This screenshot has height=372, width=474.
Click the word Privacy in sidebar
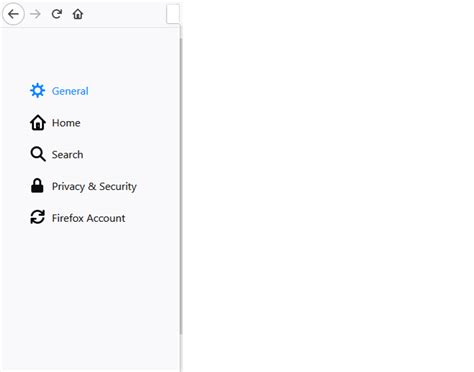pos(68,186)
